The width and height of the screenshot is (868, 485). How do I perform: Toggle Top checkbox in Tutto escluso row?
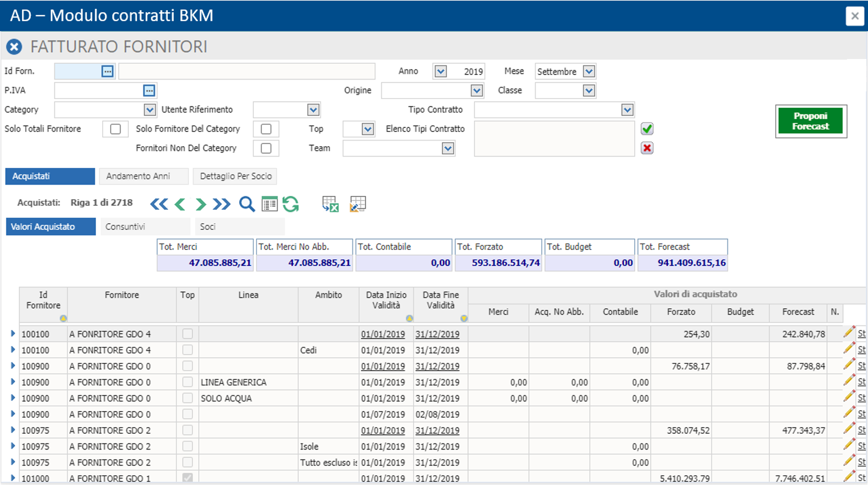187,462
